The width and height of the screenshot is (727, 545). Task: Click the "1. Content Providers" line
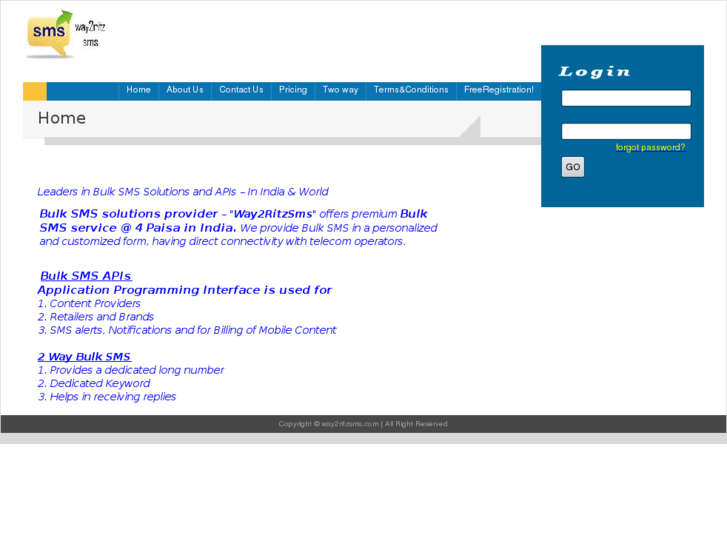tap(89, 303)
